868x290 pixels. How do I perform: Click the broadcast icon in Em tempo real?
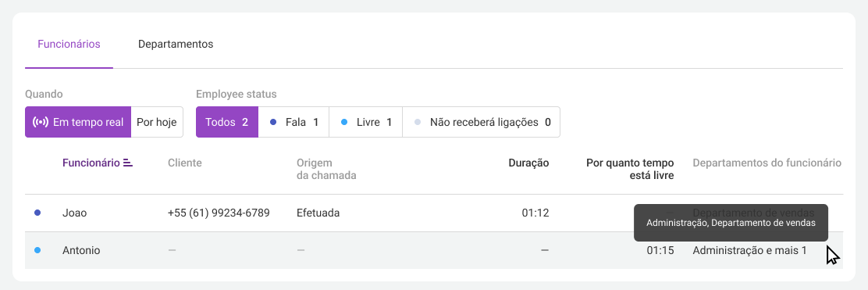[41, 122]
